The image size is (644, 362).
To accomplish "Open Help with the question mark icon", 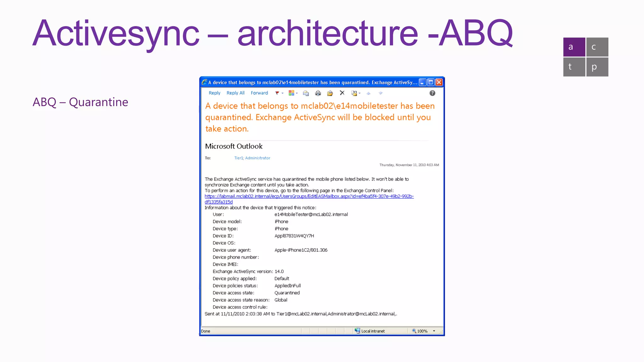I will coord(432,93).
